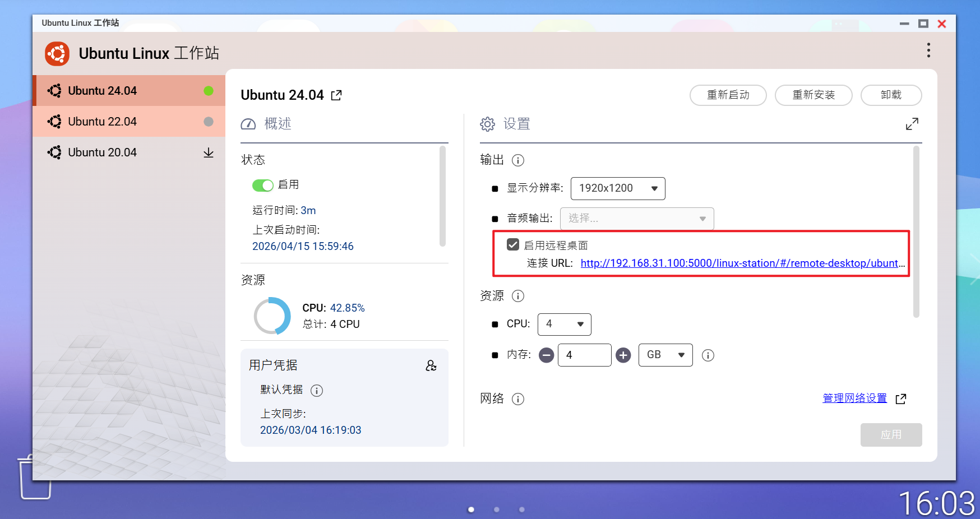Click the memory value input field
980x519 pixels.
click(585, 355)
